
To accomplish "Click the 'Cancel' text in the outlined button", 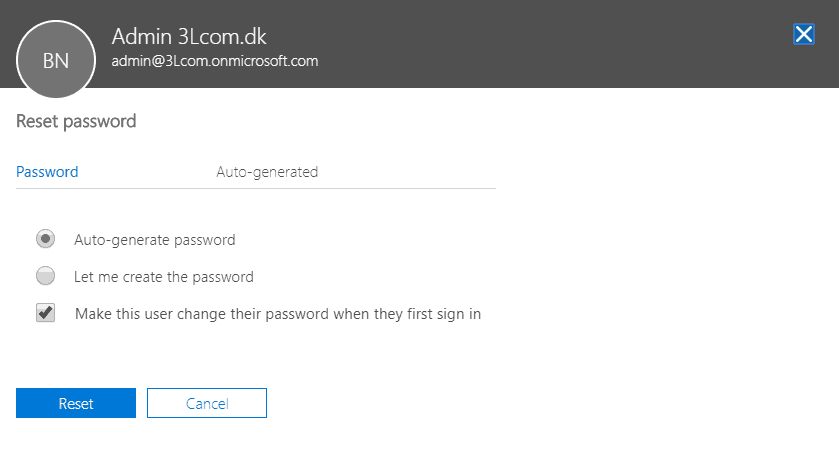I will 207,404.
